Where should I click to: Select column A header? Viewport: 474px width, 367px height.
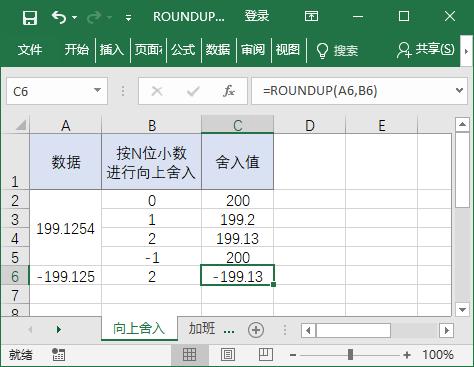(66, 126)
